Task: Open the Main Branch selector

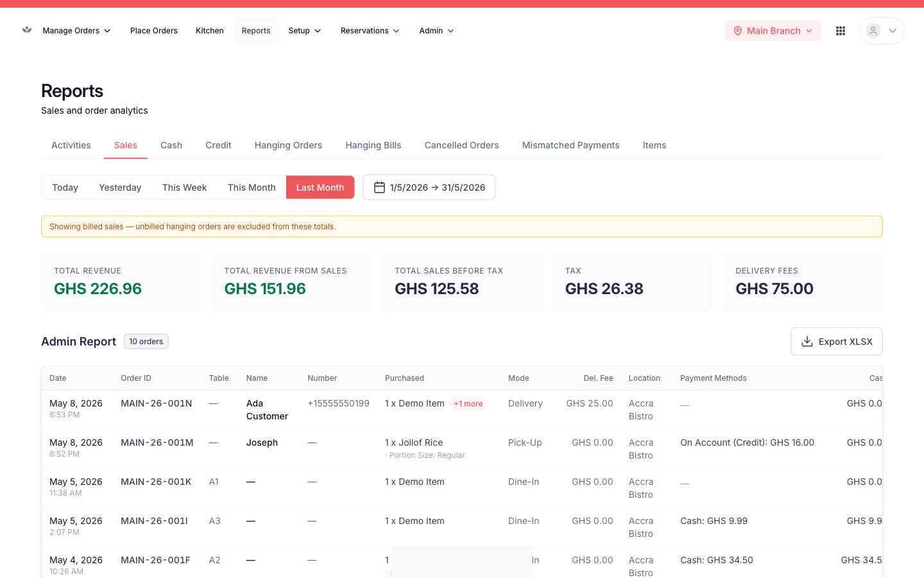Action: tap(773, 31)
